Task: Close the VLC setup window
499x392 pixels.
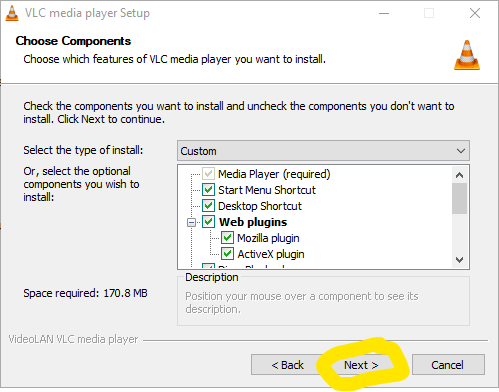Action: pyautogui.click(x=475, y=13)
